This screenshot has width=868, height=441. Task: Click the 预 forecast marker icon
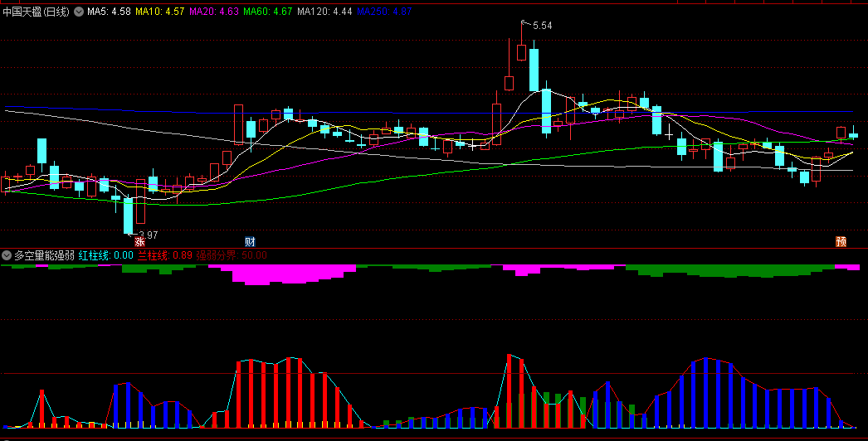click(841, 242)
